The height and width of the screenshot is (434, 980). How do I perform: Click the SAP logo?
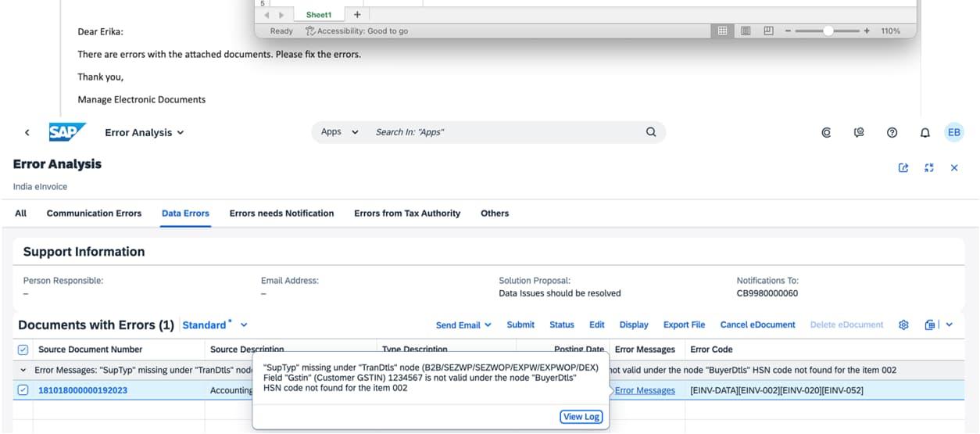67,132
